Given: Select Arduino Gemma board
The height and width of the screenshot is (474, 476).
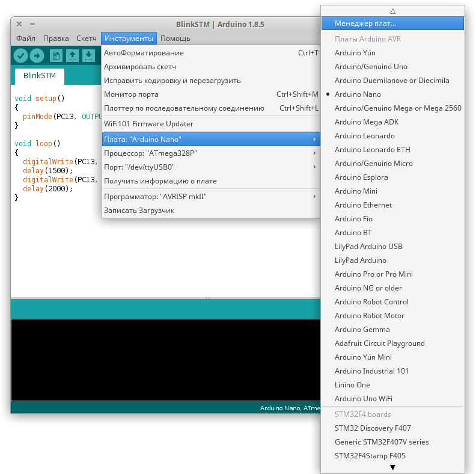Looking at the screenshot, I should (x=392, y=330).
